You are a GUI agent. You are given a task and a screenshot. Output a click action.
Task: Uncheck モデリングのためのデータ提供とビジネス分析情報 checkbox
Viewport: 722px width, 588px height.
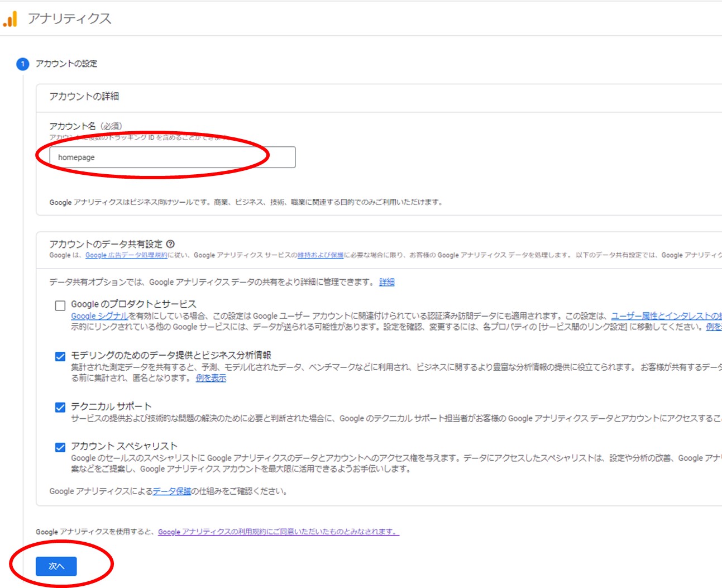coord(60,356)
